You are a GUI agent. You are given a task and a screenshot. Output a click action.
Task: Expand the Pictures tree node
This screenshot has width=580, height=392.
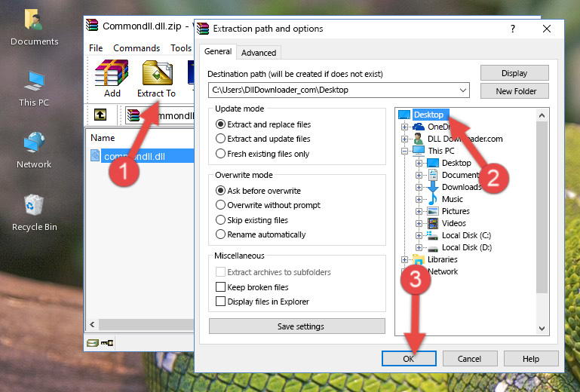419,212
